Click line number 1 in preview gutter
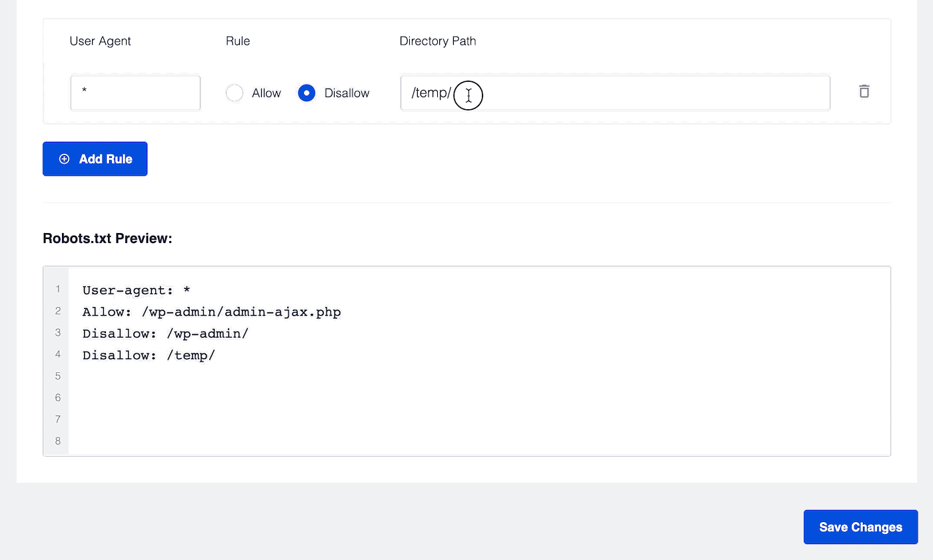 [58, 290]
